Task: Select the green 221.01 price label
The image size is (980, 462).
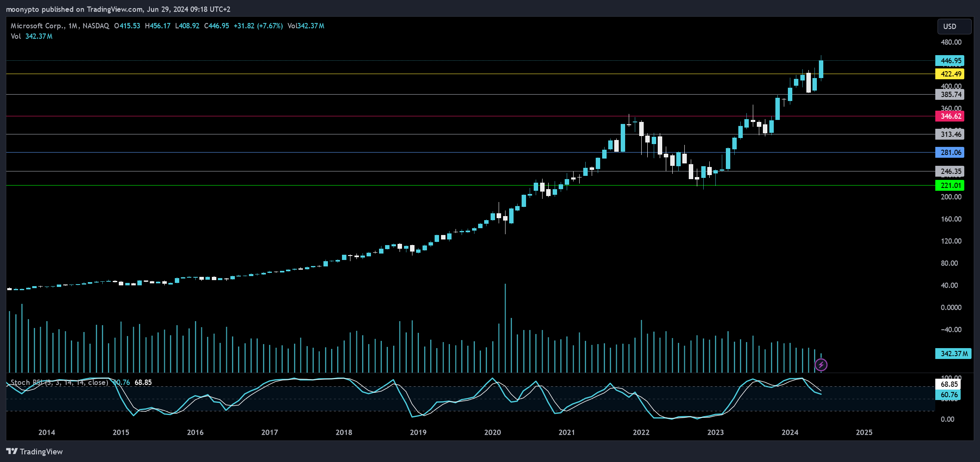Action: coord(949,186)
